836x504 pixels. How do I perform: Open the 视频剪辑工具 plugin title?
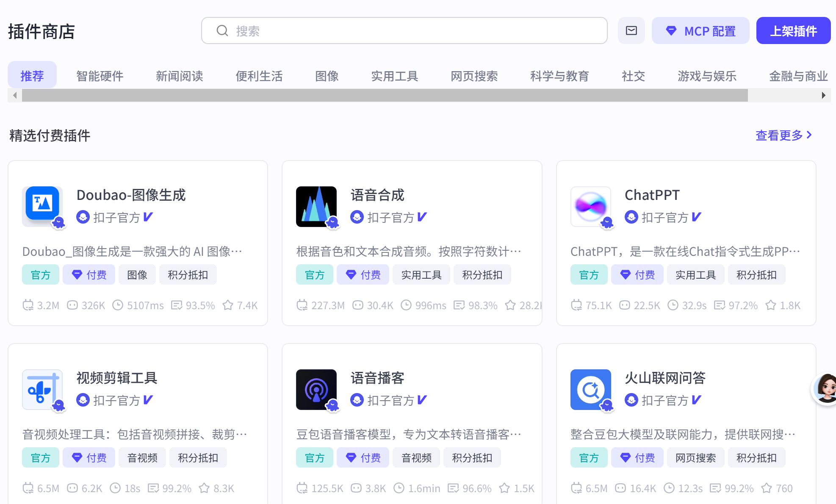point(117,378)
